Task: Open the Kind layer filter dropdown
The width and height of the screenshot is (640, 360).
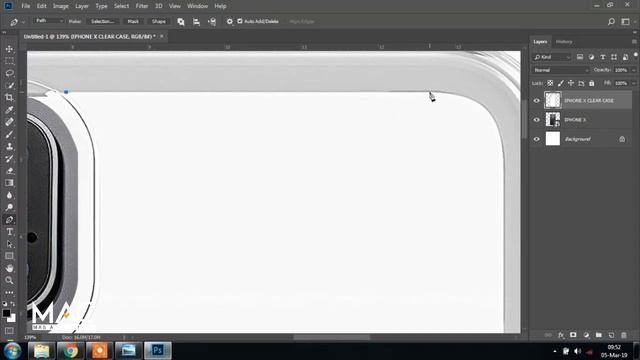Action: 551,57
